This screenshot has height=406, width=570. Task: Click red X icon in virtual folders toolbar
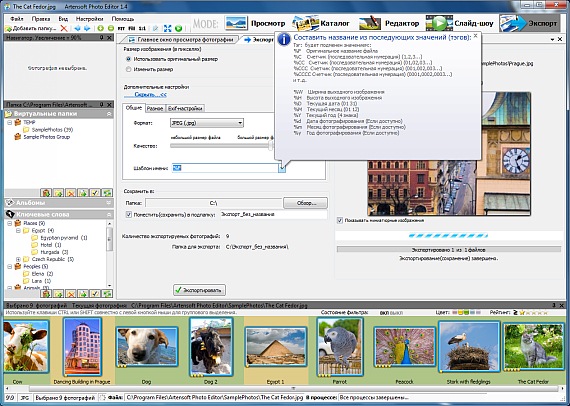71,193
